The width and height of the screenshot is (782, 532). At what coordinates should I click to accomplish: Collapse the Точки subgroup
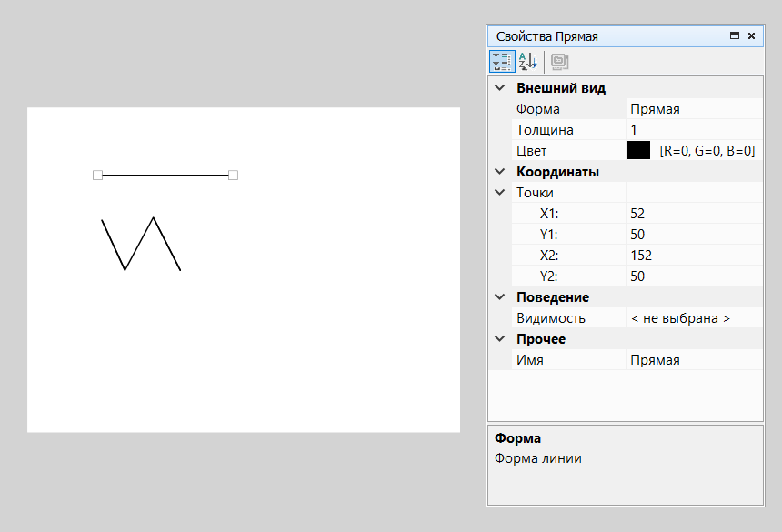point(499,193)
